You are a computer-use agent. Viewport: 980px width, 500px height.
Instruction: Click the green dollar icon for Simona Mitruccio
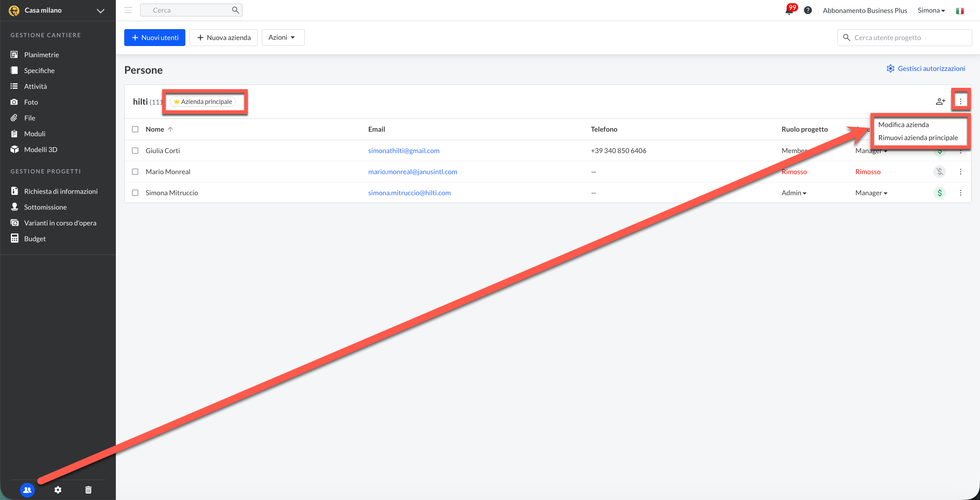click(x=939, y=193)
